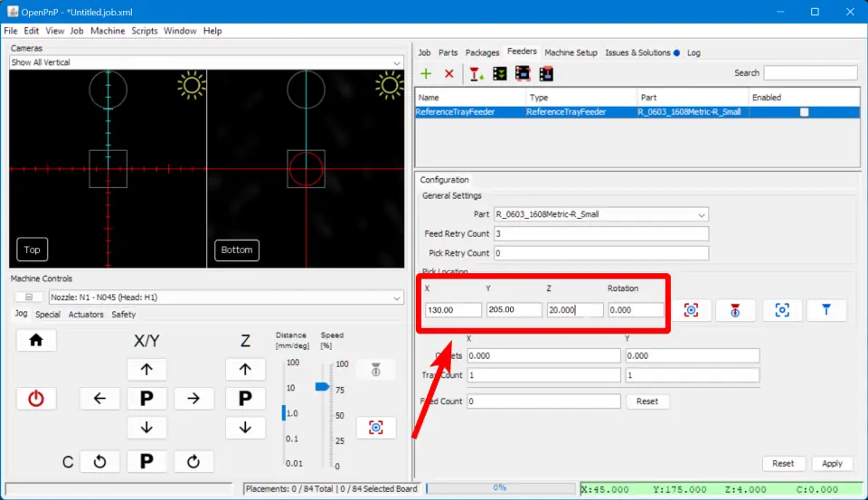Screen dimensions: 868x500
Task: Click the capture camera location icon in Pick Location
Action: (x=691, y=310)
